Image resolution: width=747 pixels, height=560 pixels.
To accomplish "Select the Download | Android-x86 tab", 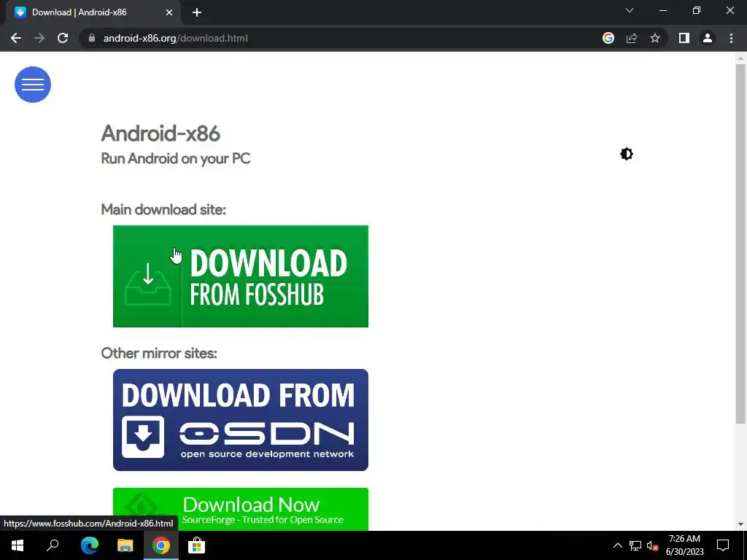I will coord(93,12).
